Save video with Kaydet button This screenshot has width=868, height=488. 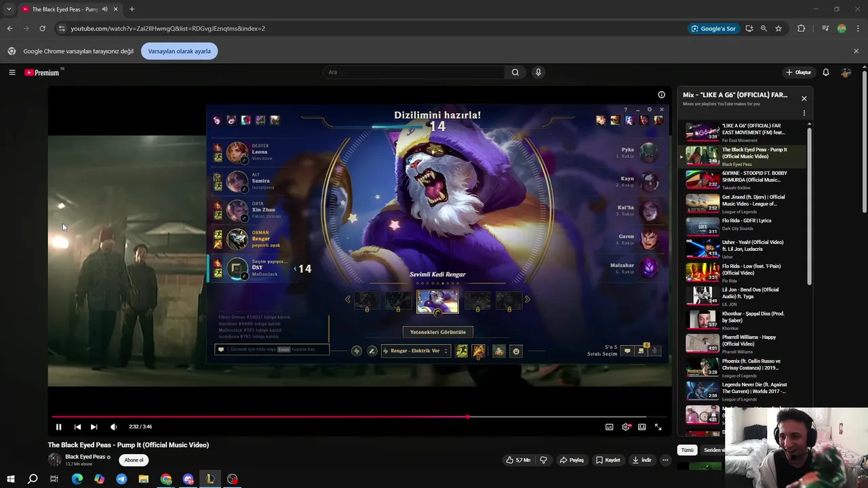click(x=608, y=460)
